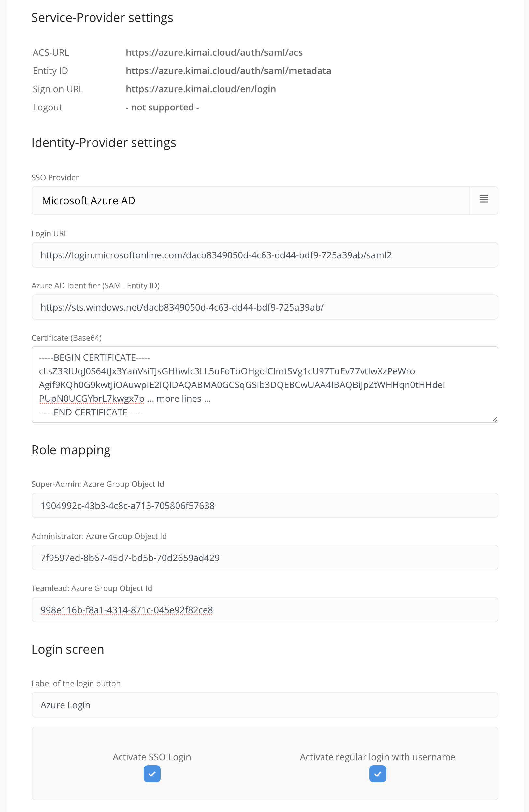Click the Certificate (Base64) label
The width and height of the screenshot is (529, 812).
pyautogui.click(x=66, y=338)
